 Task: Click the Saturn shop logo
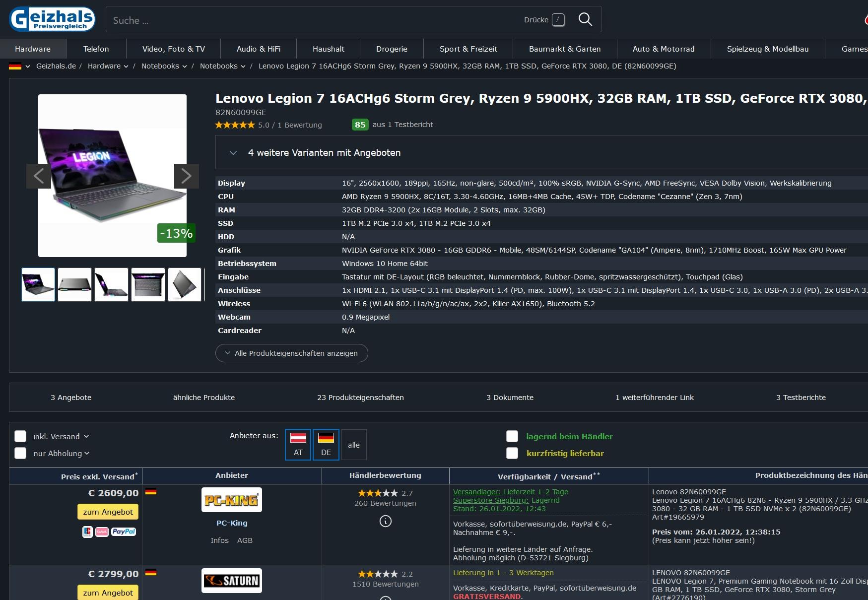[x=231, y=581]
